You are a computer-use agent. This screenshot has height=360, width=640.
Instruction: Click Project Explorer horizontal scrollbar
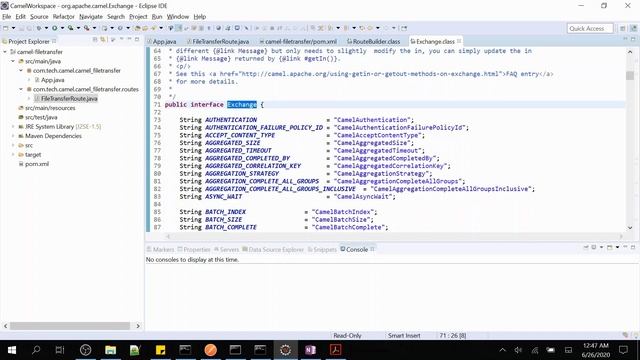[70, 326]
